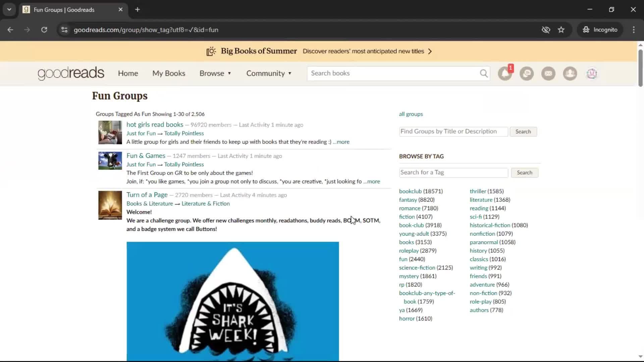644x362 pixels.
Task: Open the friend requests icon
Action: [x=570, y=73]
